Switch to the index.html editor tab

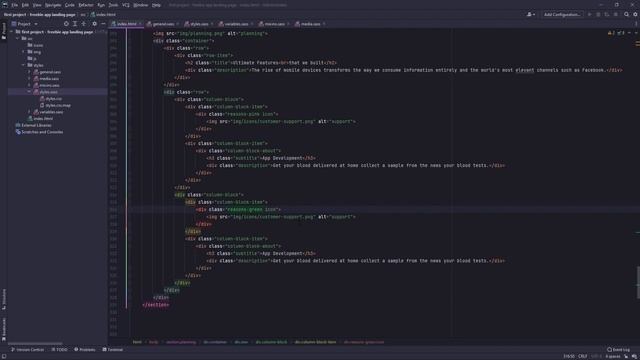(127, 24)
